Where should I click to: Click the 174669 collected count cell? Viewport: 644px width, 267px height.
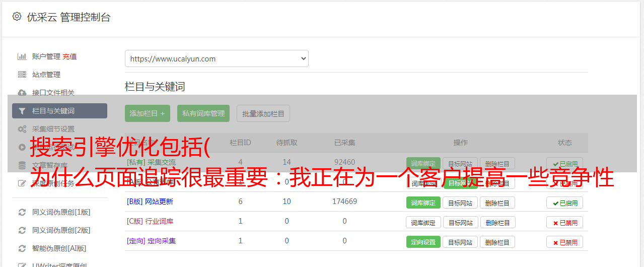pyautogui.click(x=344, y=202)
